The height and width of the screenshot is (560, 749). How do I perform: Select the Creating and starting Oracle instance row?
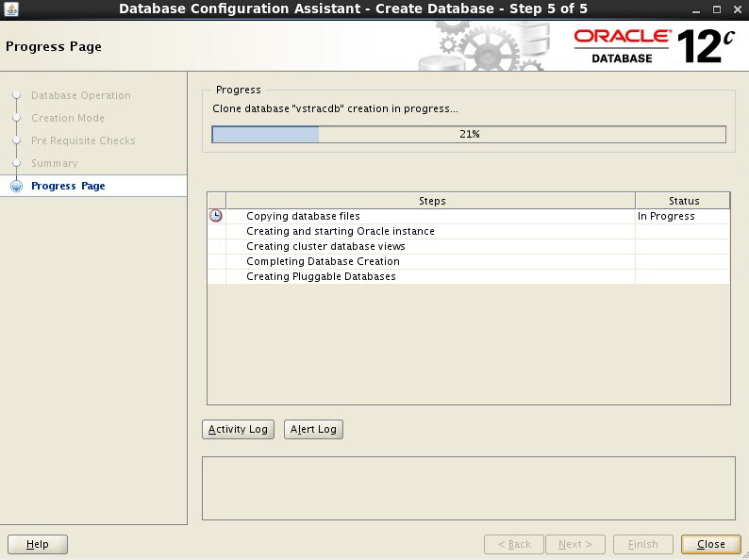pos(469,231)
